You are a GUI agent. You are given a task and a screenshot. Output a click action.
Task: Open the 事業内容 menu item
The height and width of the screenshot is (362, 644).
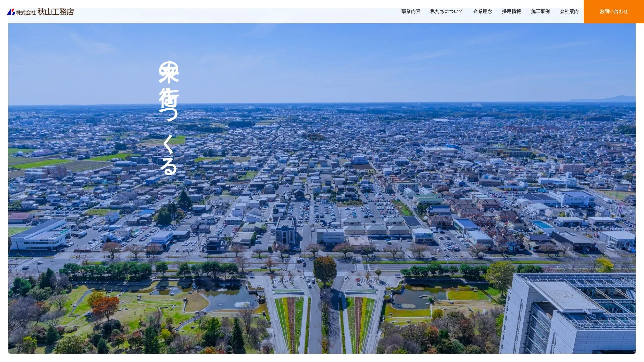pyautogui.click(x=411, y=11)
